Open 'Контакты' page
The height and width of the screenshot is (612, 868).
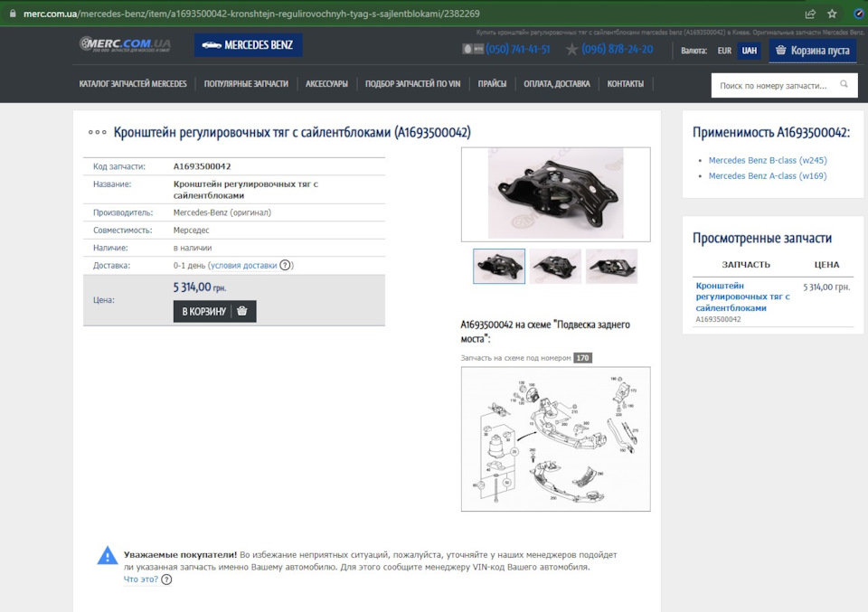click(626, 84)
